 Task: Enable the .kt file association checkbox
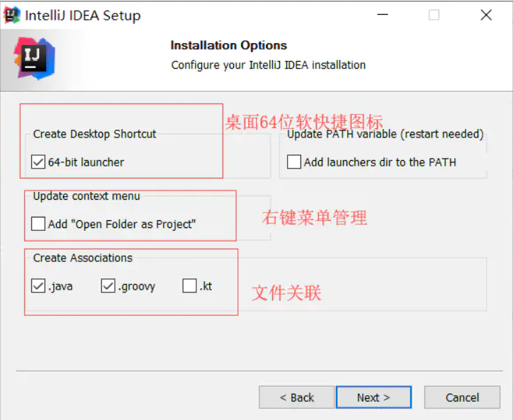point(189,286)
